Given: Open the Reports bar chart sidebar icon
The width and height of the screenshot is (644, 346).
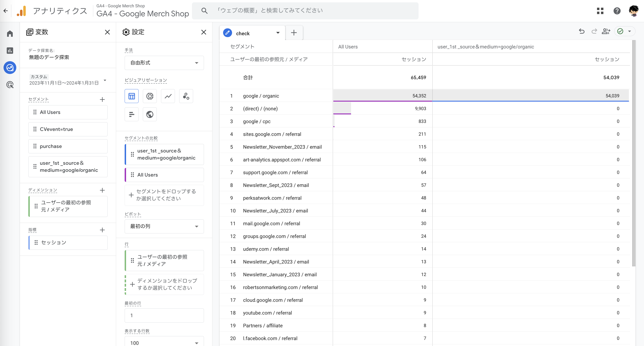Looking at the screenshot, I should (10, 51).
